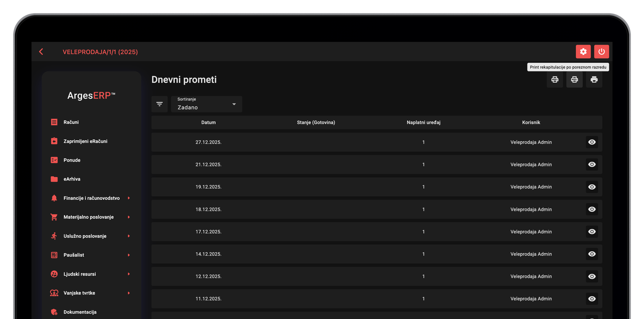This screenshot has width=644, height=319.
Task: Go back using the red arrow
Action: pos(41,52)
